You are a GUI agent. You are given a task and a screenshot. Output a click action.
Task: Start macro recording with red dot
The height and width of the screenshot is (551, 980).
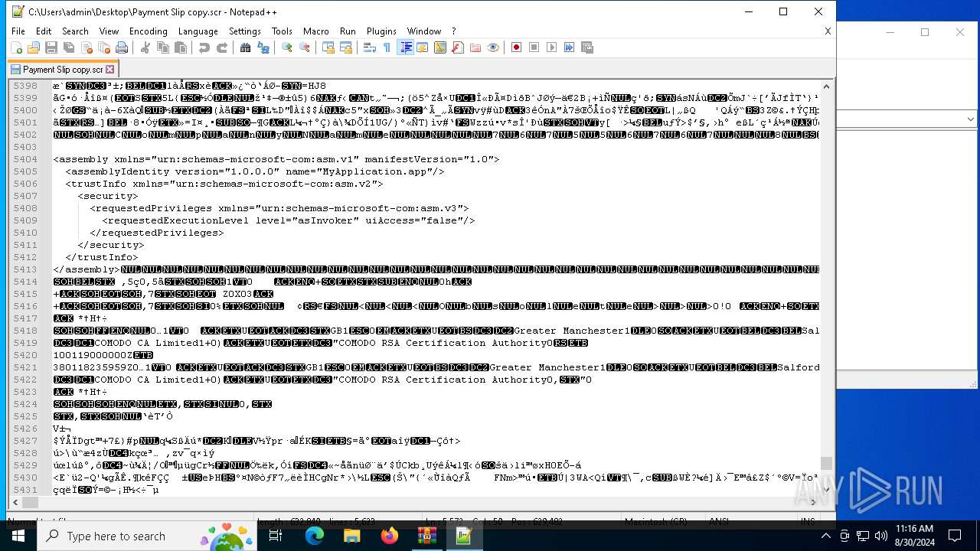pyautogui.click(x=517, y=47)
